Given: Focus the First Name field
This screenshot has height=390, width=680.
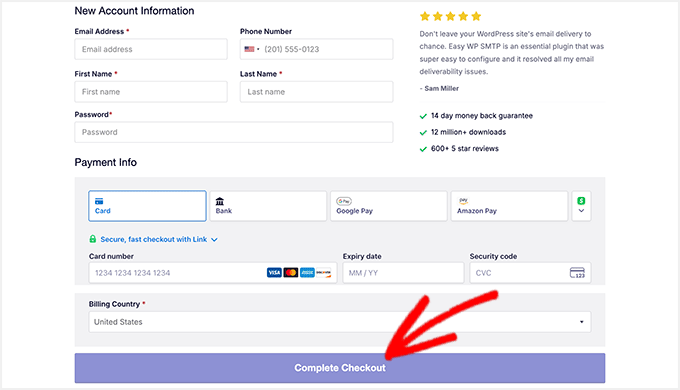Looking at the screenshot, I should coord(151,92).
